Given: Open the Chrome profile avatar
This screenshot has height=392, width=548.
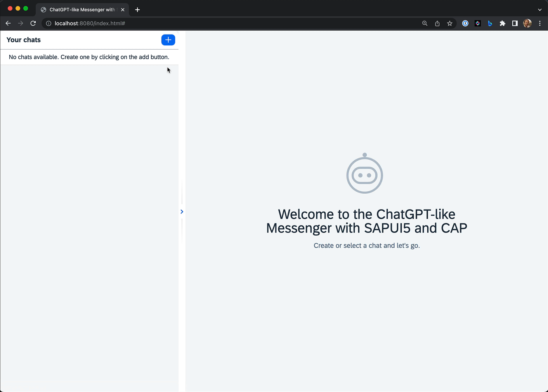Looking at the screenshot, I should [x=527, y=23].
